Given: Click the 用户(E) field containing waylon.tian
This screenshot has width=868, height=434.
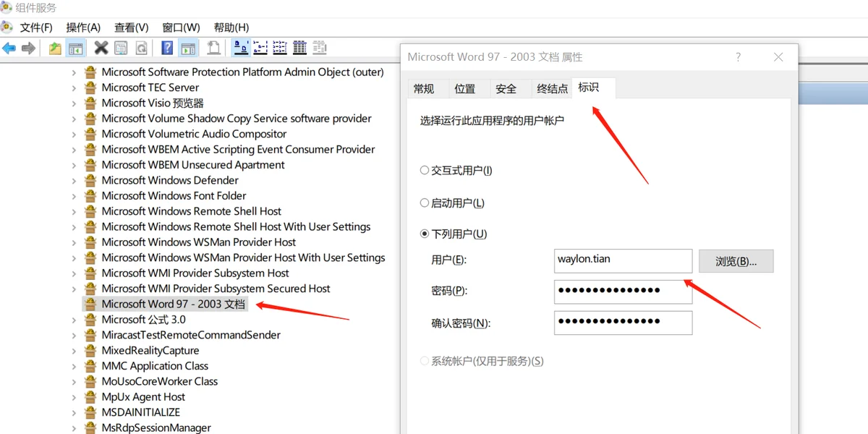Looking at the screenshot, I should coord(624,260).
